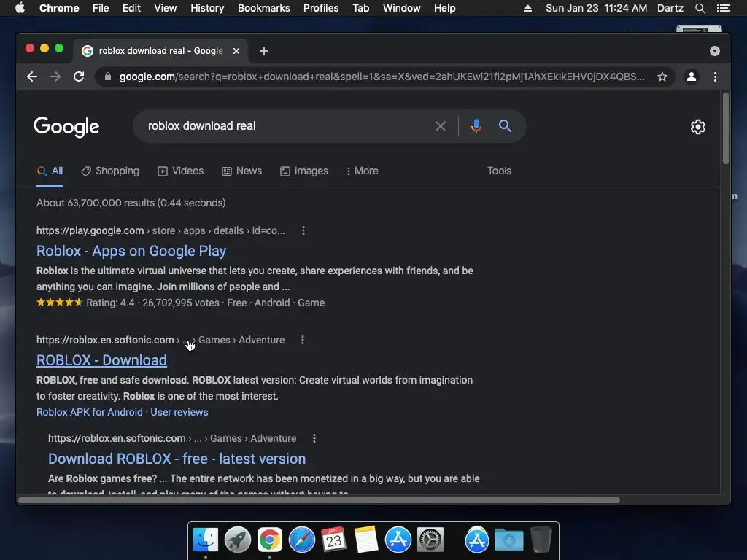Open the Chrome application menu
The image size is (747, 560).
(x=59, y=8)
